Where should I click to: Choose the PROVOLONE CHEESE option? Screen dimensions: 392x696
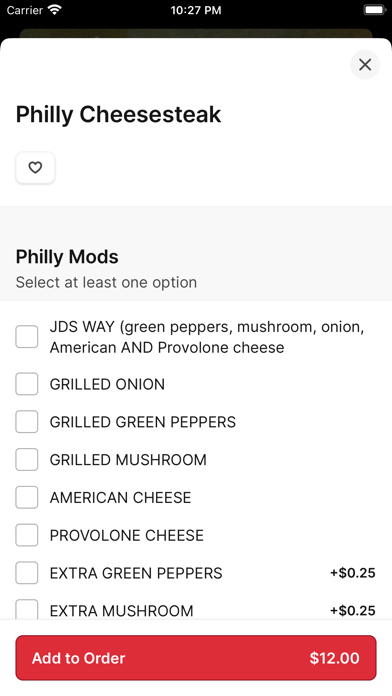(27, 535)
